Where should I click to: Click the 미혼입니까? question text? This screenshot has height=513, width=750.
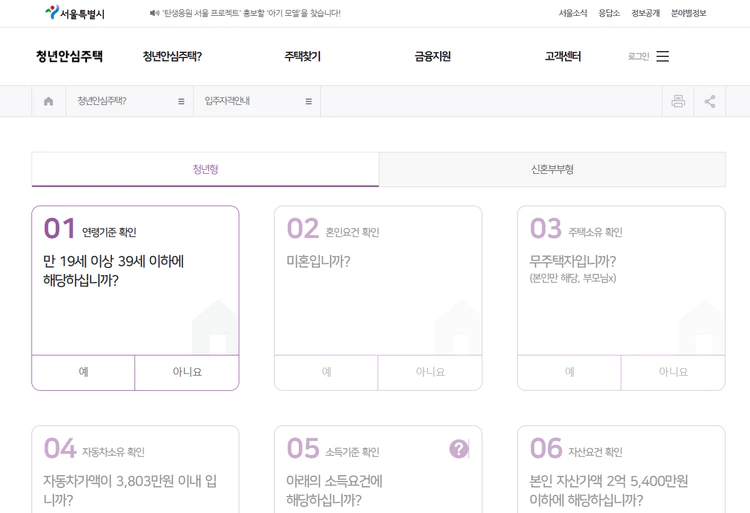tap(318, 261)
